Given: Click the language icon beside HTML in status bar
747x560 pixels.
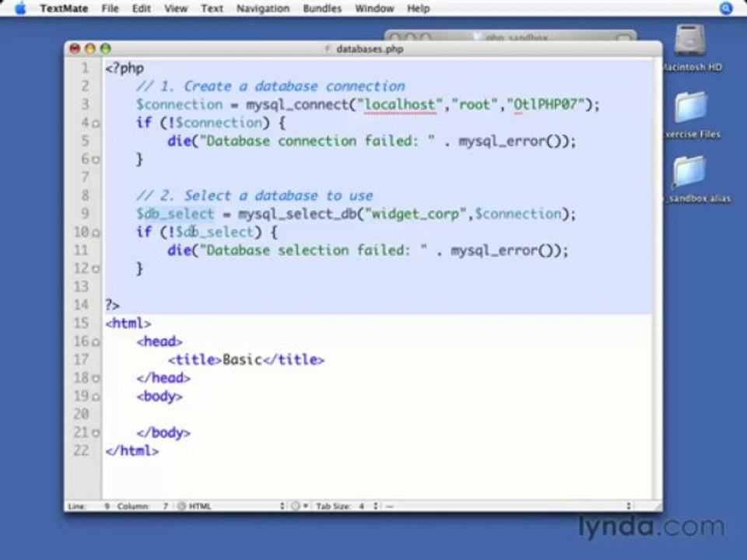Looking at the screenshot, I should (x=181, y=506).
